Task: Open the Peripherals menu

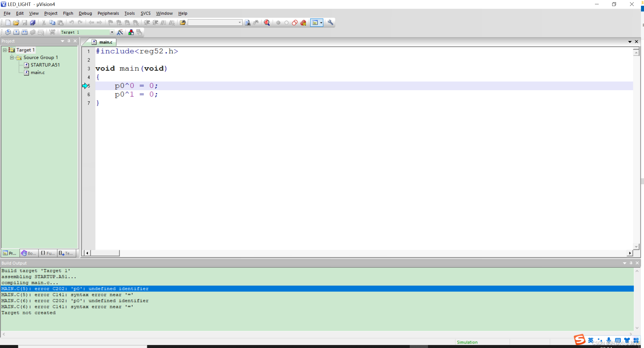Action: (x=108, y=13)
